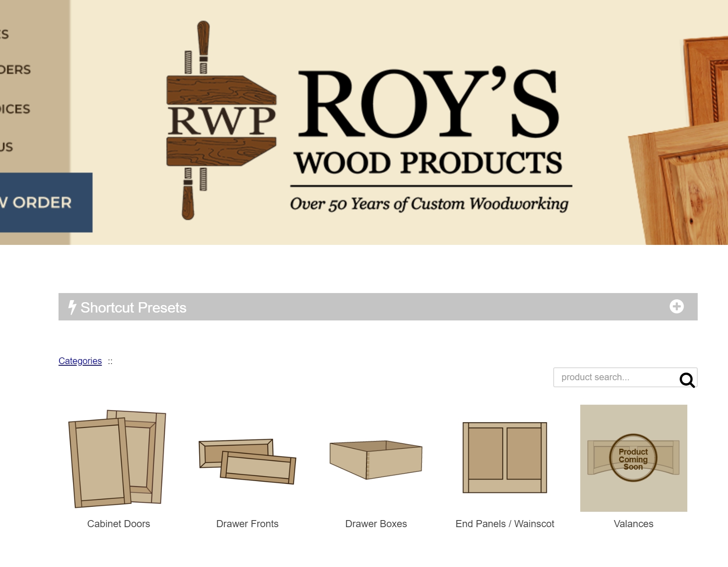Click the Cabinet Doors text label

(119, 524)
